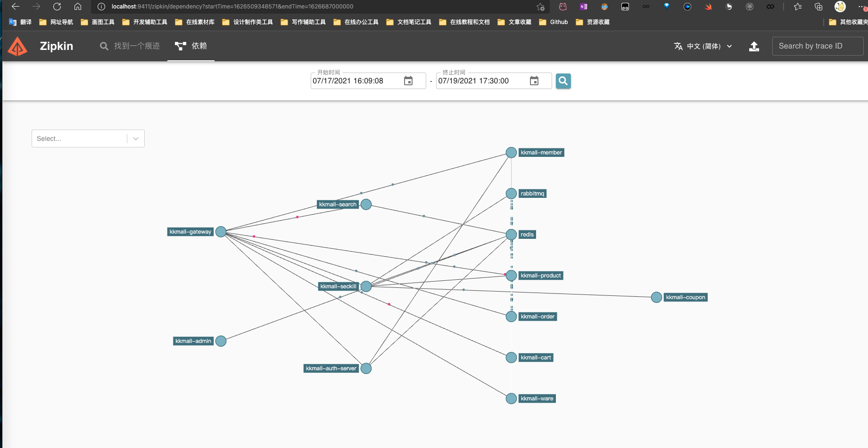
Task: Open end time calendar picker
Action: 534,81
